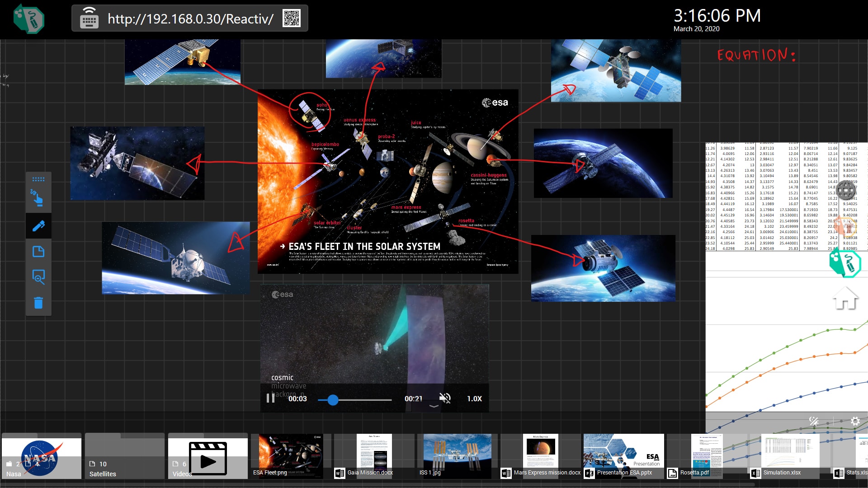This screenshot has height=488, width=868.
Task: Click the wireless keyboard icon
Action: (89, 18)
